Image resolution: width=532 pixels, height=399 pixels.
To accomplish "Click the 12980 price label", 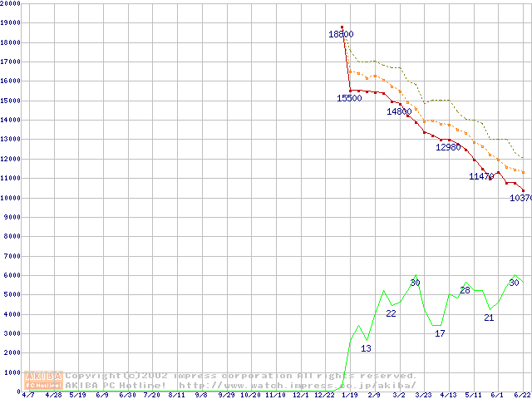I will pos(448,147).
